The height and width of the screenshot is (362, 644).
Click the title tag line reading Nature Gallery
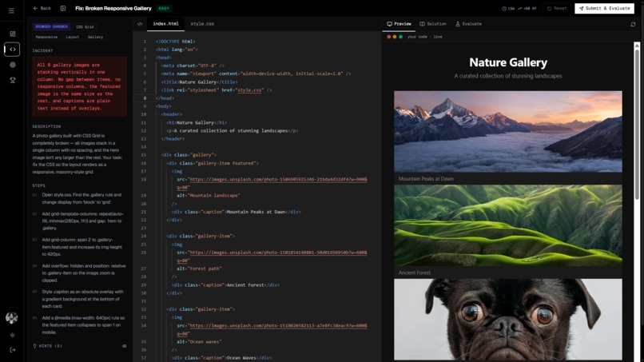199,82
